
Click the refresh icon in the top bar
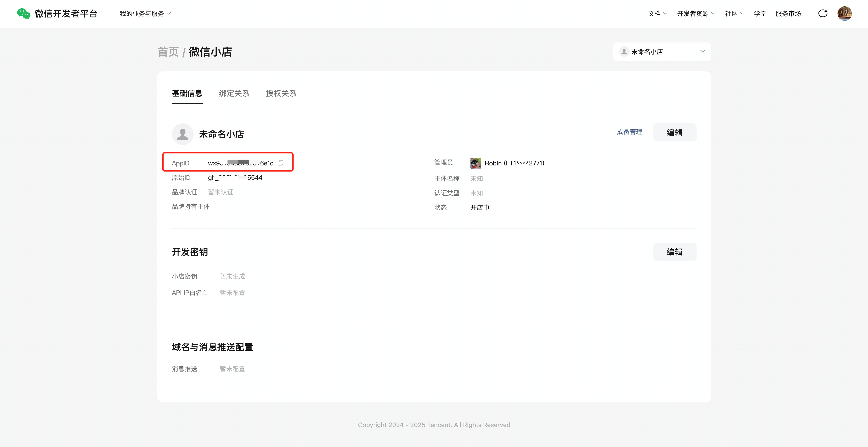point(823,14)
